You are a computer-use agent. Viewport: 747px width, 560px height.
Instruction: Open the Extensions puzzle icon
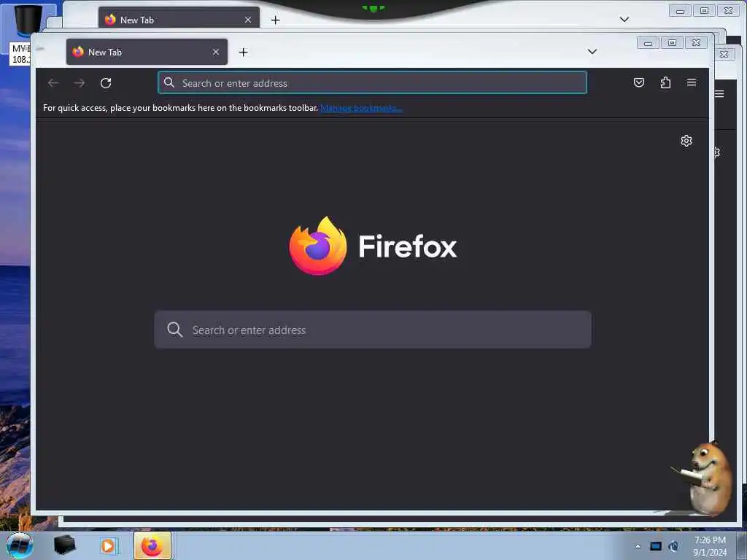665,82
